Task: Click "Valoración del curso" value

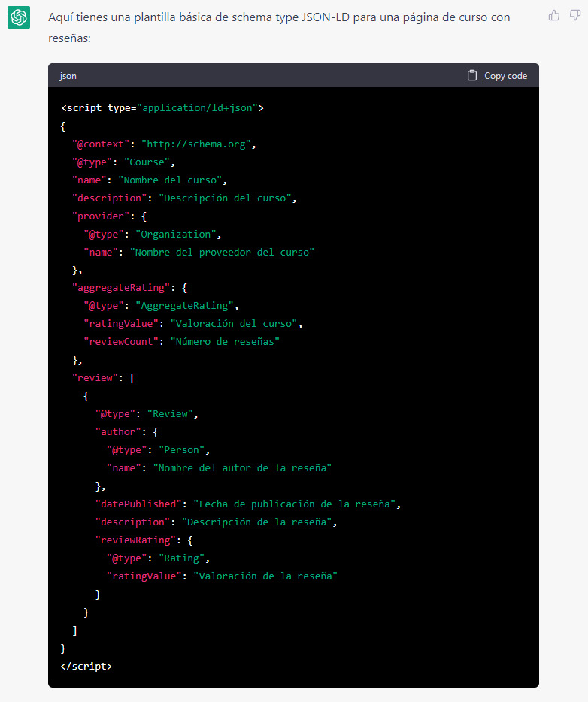Action: 234,324
